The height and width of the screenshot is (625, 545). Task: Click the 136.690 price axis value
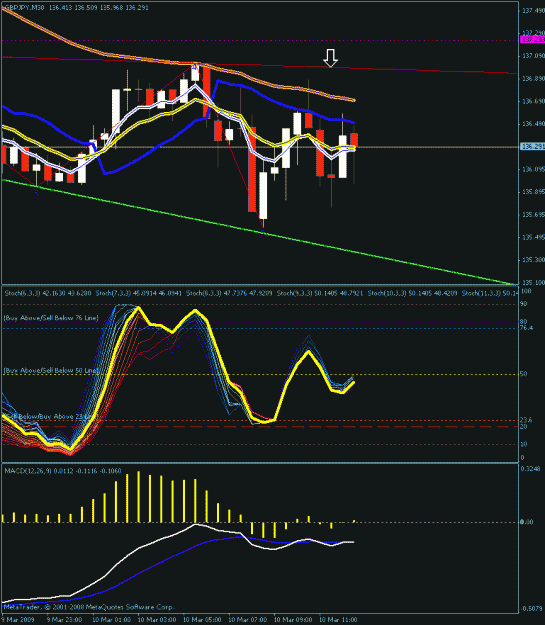point(533,101)
